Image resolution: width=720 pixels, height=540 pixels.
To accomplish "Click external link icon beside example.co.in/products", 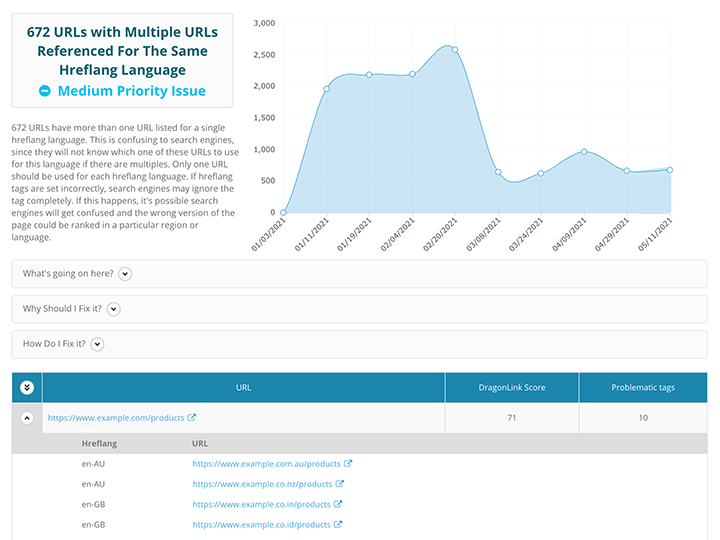I will point(338,504).
